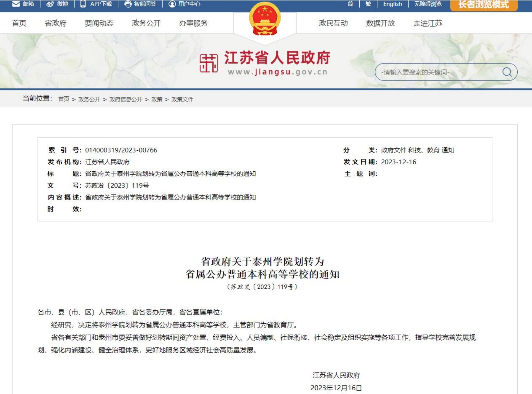Go to 政民互动 section
This screenshot has width=532, height=394.
point(333,23)
